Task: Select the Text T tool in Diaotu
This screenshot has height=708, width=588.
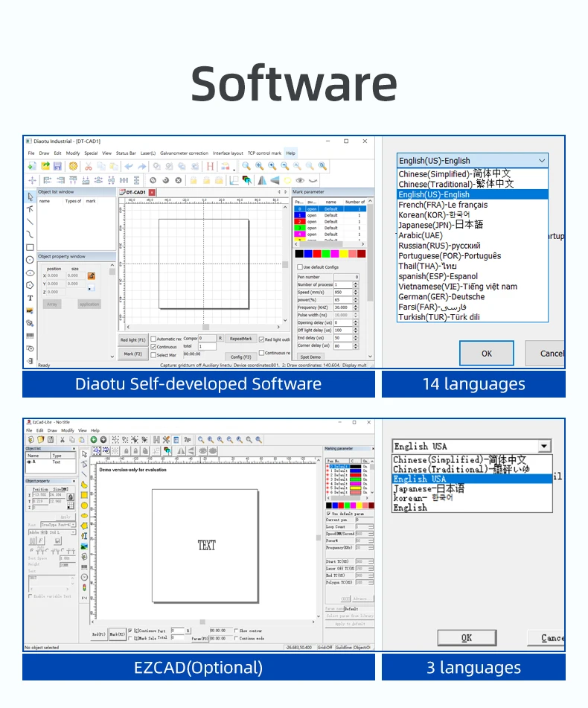Action: (31, 298)
